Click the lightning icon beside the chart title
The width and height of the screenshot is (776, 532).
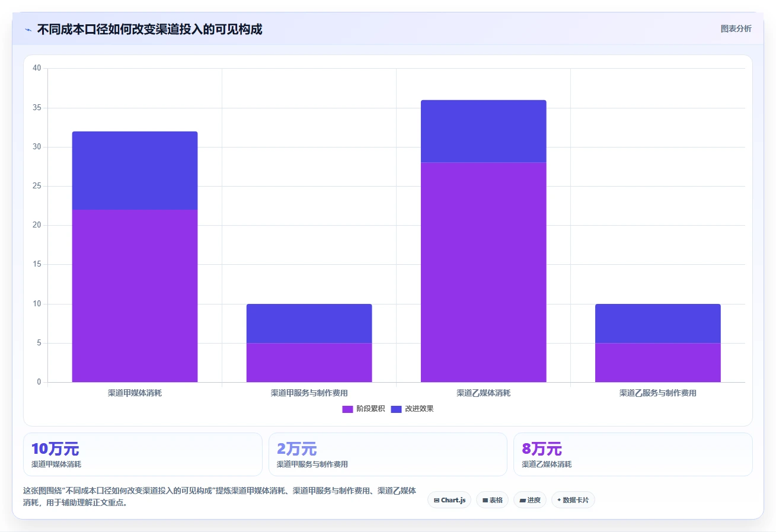pyautogui.click(x=28, y=30)
